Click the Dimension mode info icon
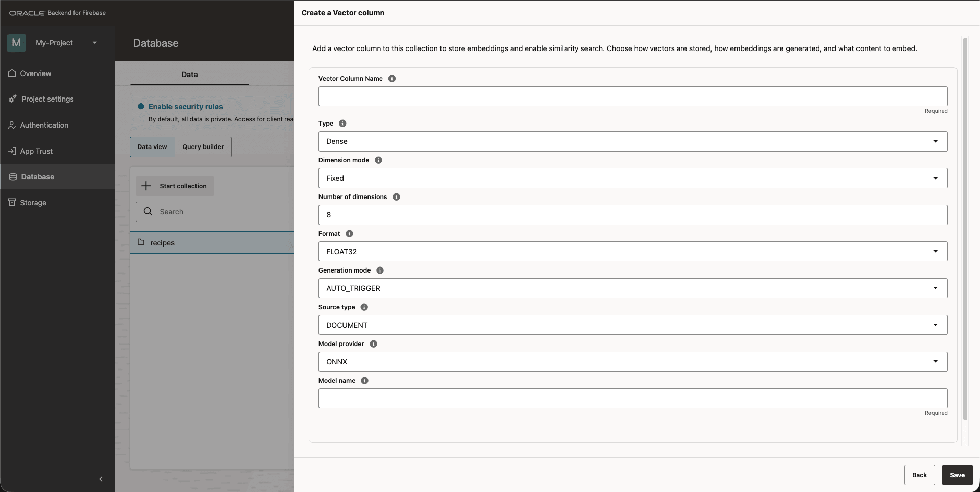The width and height of the screenshot is (980, 492). click(x=378, y=160)
